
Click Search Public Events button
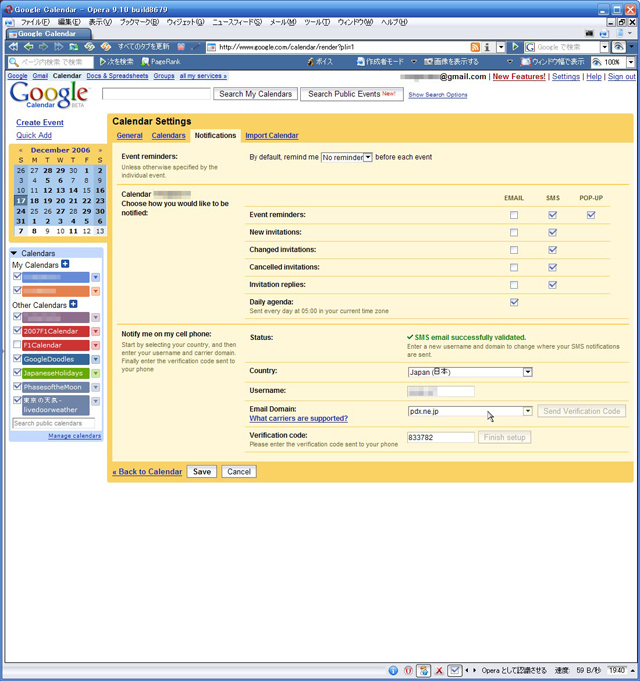[x=352, y=94]
